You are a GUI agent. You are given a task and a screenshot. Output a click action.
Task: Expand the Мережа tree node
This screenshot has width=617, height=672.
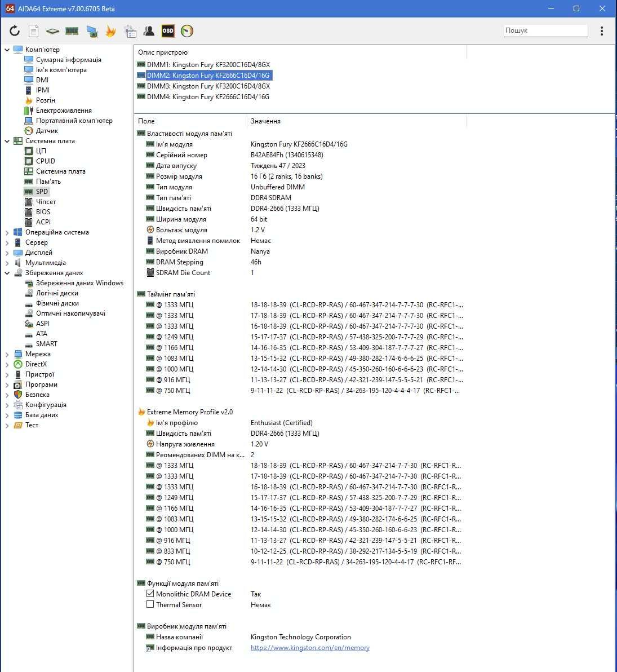[7, 354]
